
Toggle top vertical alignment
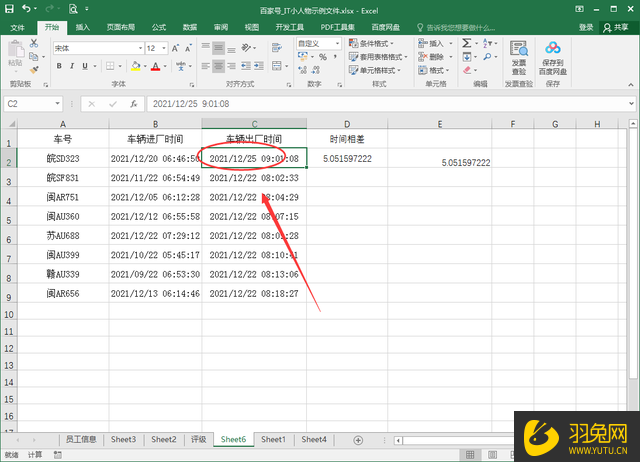(206, 46)
